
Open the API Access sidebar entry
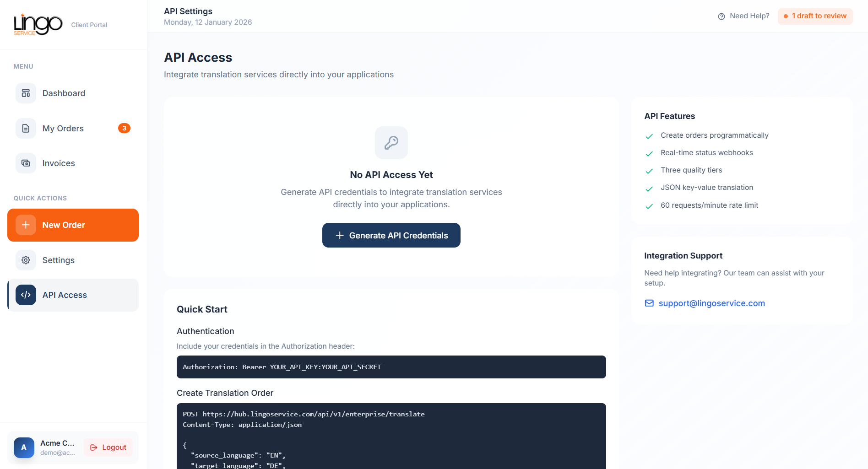pyautogui.click(x=65, y=295)
